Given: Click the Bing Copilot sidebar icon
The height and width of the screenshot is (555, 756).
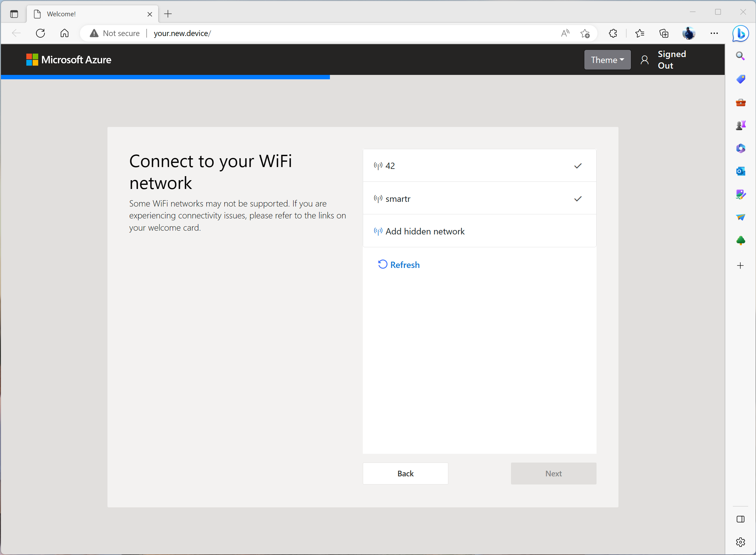Looking at the screenshot, I should (740, 34).
